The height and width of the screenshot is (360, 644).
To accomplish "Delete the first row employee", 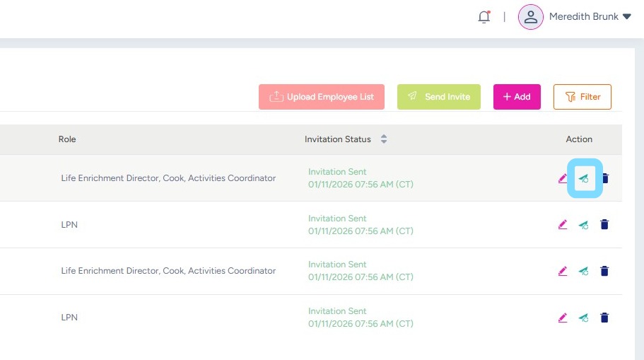I will click(604, 178).
